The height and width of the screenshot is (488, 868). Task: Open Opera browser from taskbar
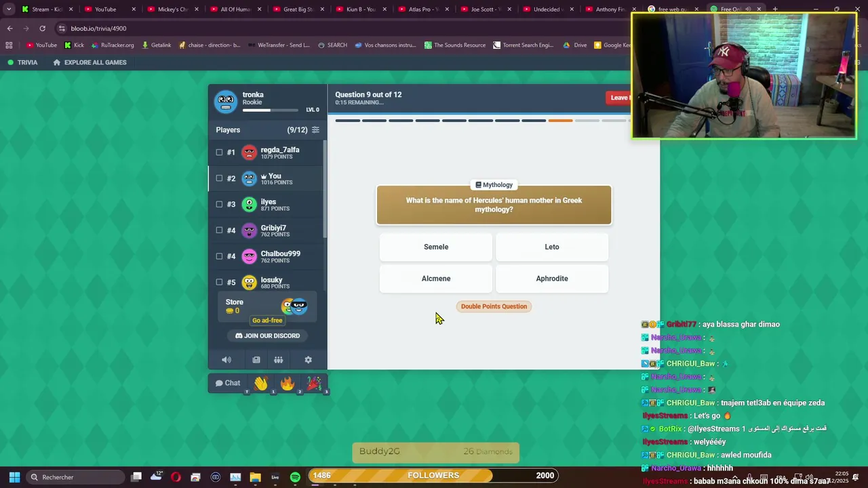tap(176, 477)
